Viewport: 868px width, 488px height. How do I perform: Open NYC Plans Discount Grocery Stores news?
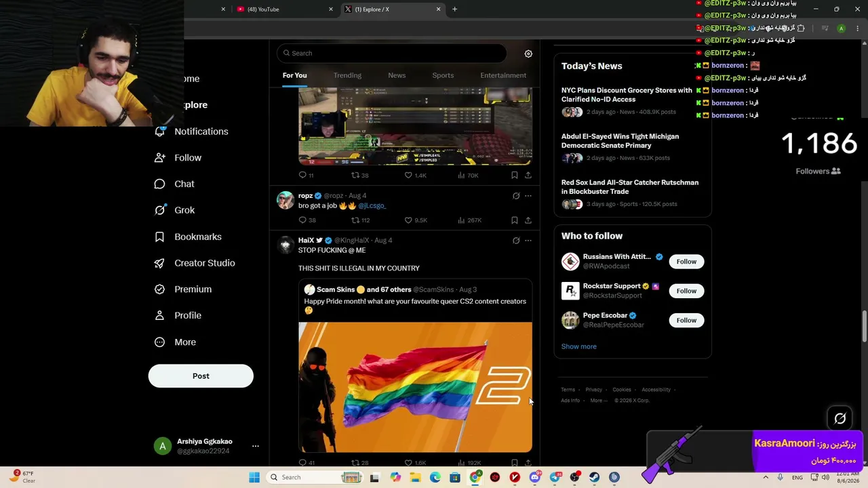tap(627, 95)
